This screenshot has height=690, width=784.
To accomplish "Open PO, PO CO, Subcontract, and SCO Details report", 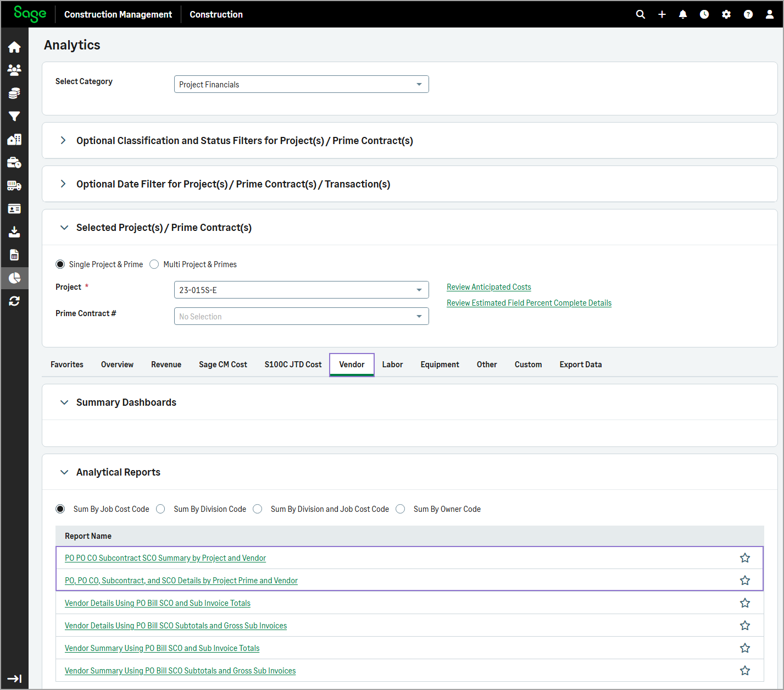I will click(181, 581).
